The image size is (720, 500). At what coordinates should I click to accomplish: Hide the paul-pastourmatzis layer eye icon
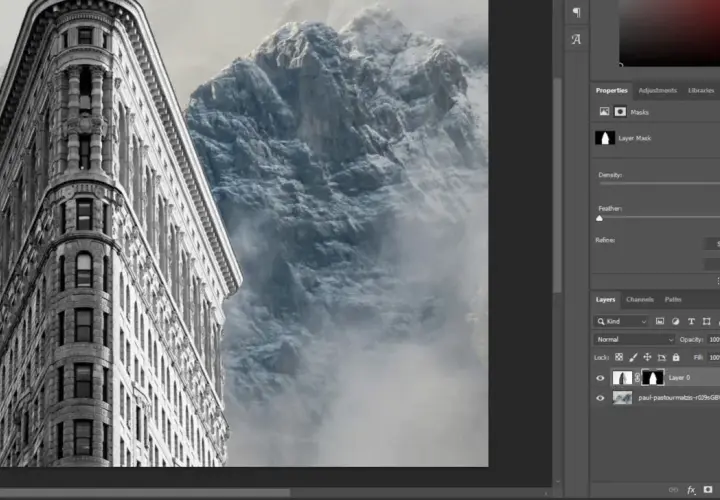tap(600, 398)
